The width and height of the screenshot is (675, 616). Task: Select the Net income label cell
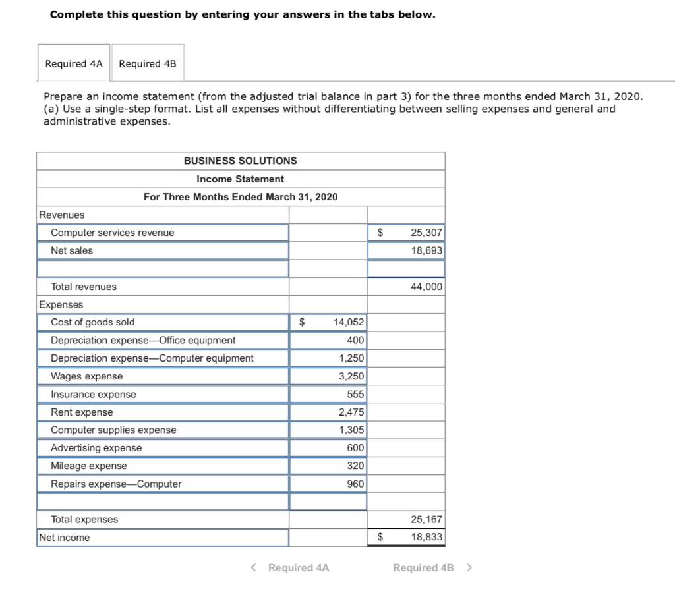[x=162, y=537]
